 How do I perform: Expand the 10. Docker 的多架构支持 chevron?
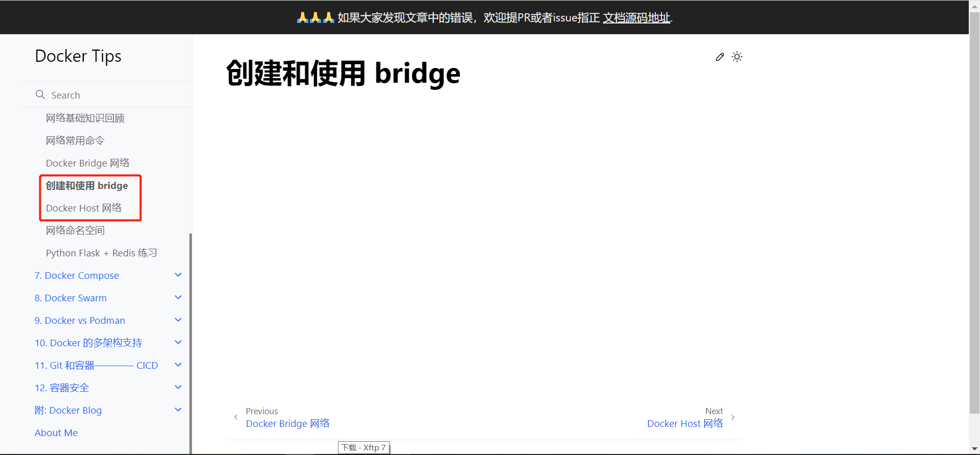pyautogui.click(x=178, y=342)
